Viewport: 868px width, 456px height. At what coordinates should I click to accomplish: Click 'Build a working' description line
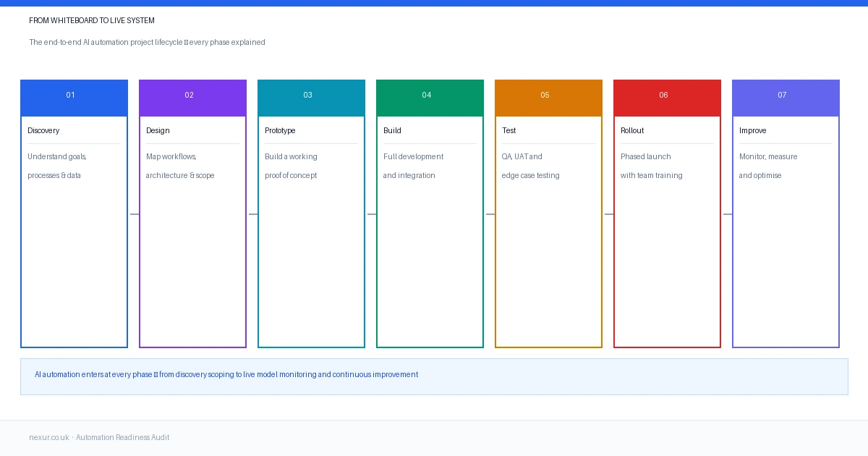click(x=291, y=157)
